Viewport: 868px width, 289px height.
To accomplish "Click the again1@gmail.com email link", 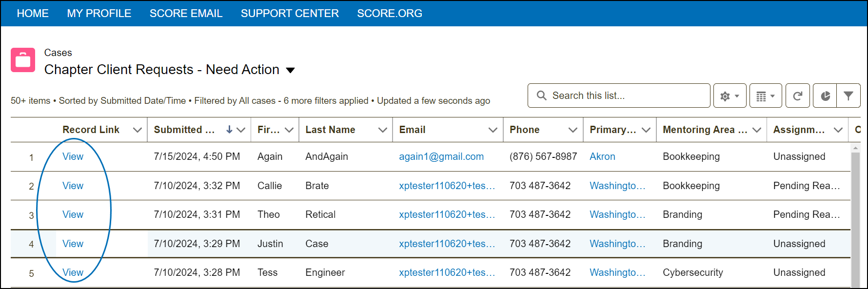I will 441,156.
